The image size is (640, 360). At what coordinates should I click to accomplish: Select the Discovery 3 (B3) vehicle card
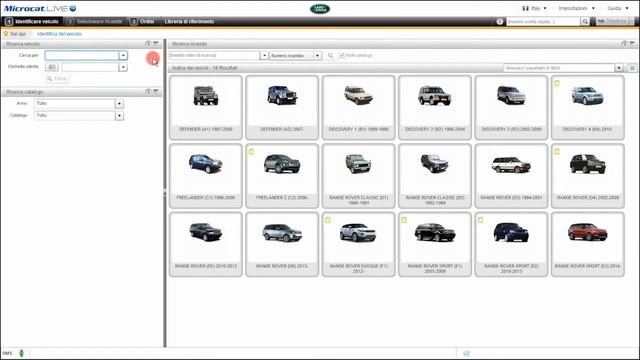pyautogui.click(x=511, y=107)
